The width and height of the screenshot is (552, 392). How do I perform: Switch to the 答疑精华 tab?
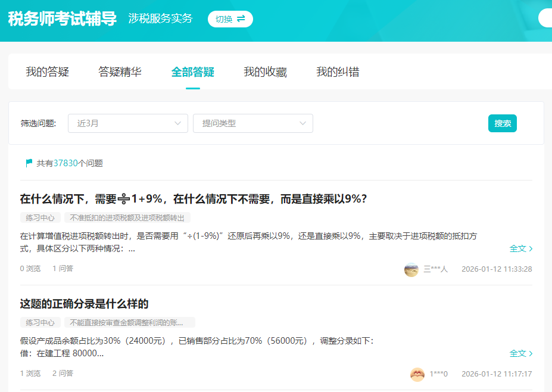(x=120, y=71)
